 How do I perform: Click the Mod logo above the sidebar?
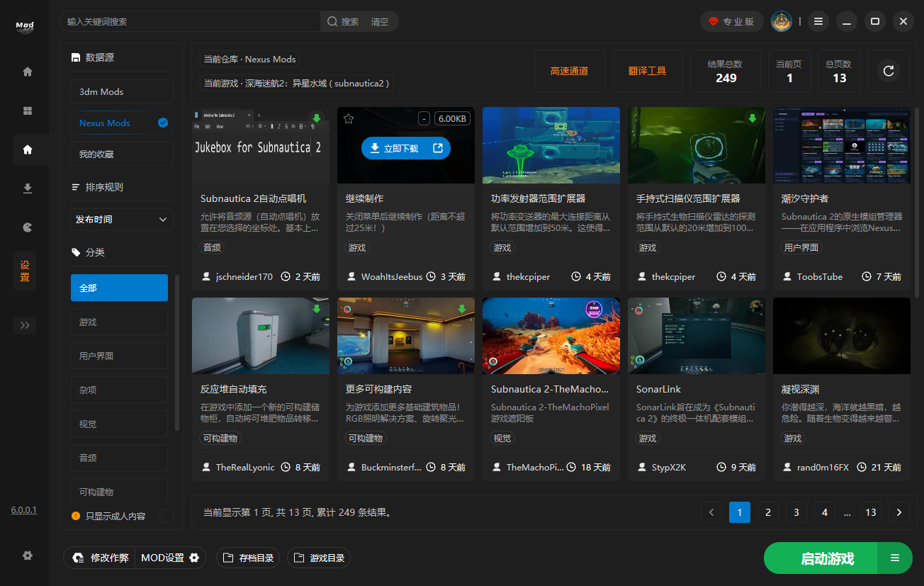point(25,26)
